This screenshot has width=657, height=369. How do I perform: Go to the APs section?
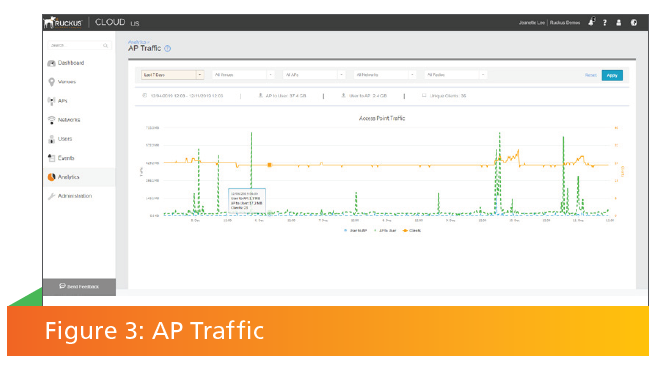pos(79,101)
